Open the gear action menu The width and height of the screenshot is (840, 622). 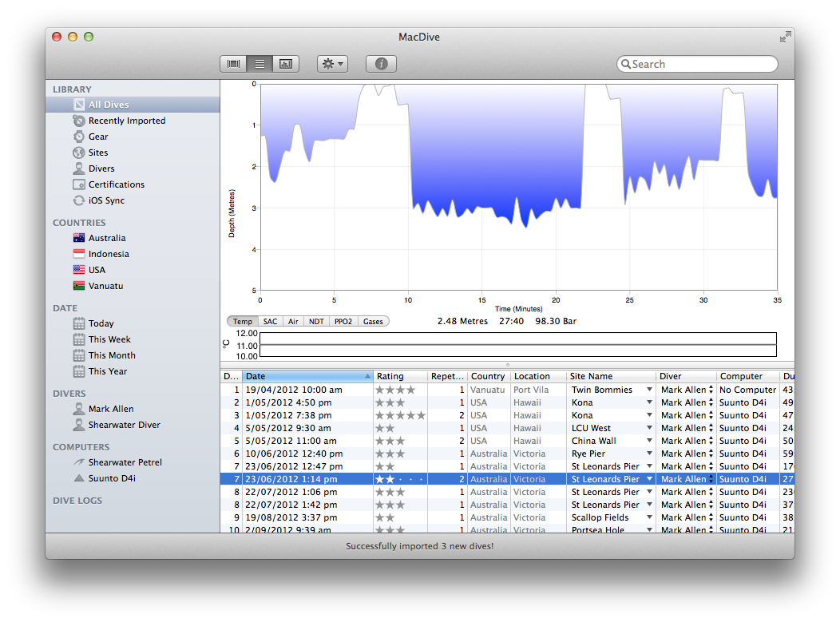click(332, 64)
